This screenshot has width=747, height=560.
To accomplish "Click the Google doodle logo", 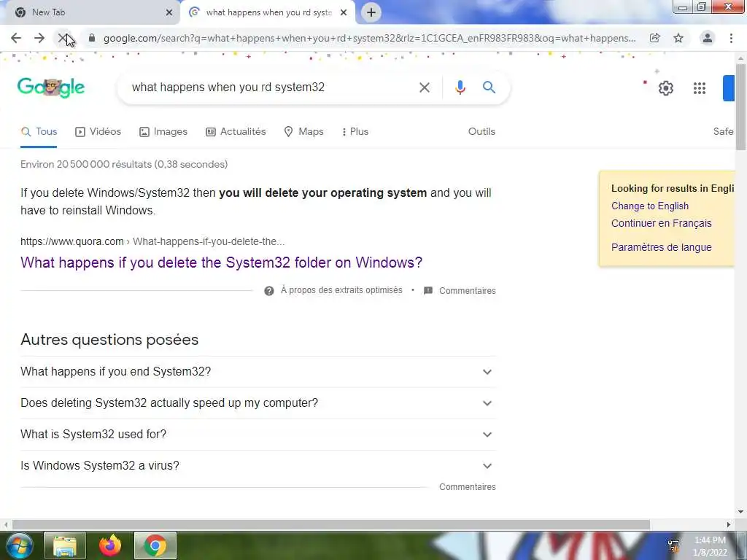I will 51,87.
